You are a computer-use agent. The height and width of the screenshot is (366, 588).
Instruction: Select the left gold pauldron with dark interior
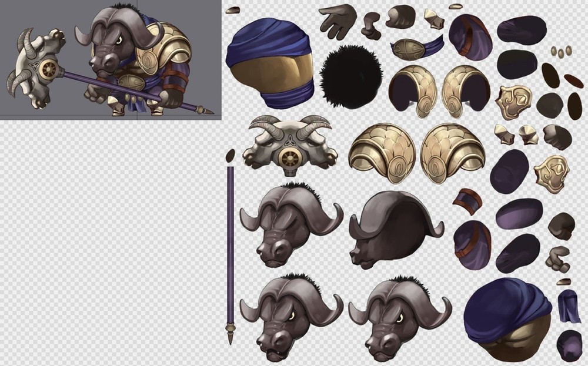[x=412, y=90]
